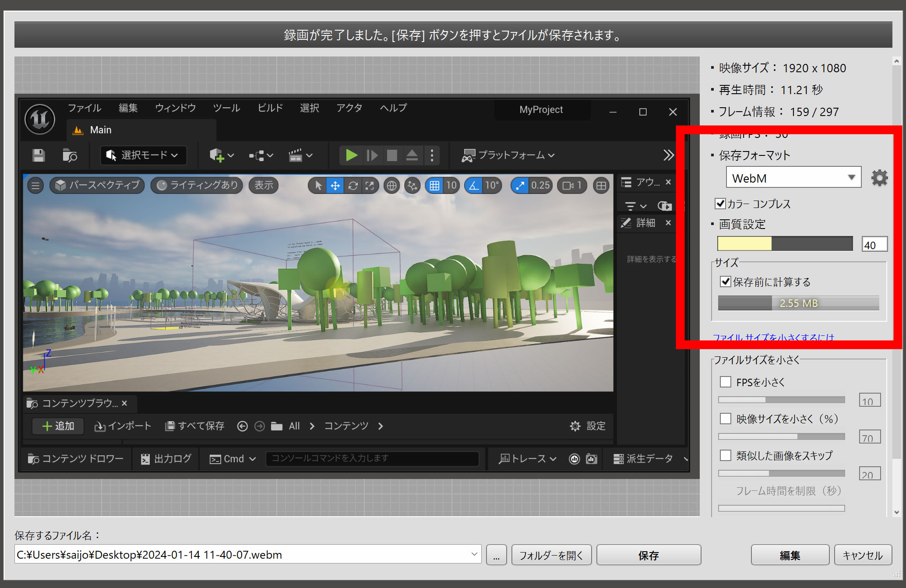Click the grid snap icon next to 10
Screen dimensions: 906x588
434,186
